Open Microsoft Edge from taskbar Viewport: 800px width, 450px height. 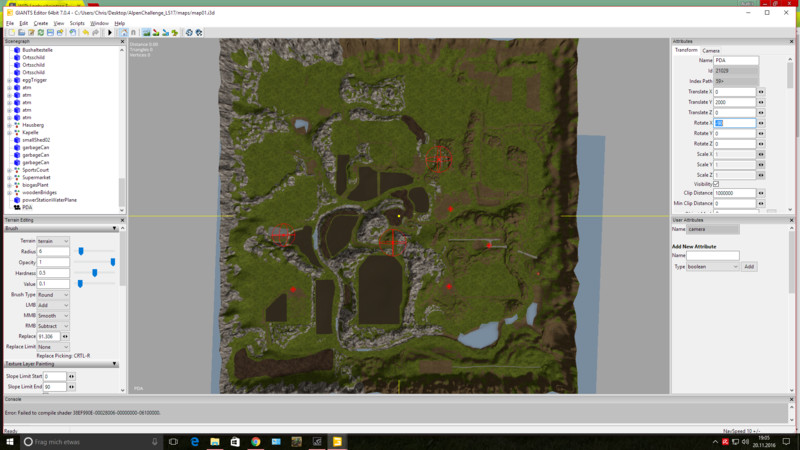pos(194,442)
